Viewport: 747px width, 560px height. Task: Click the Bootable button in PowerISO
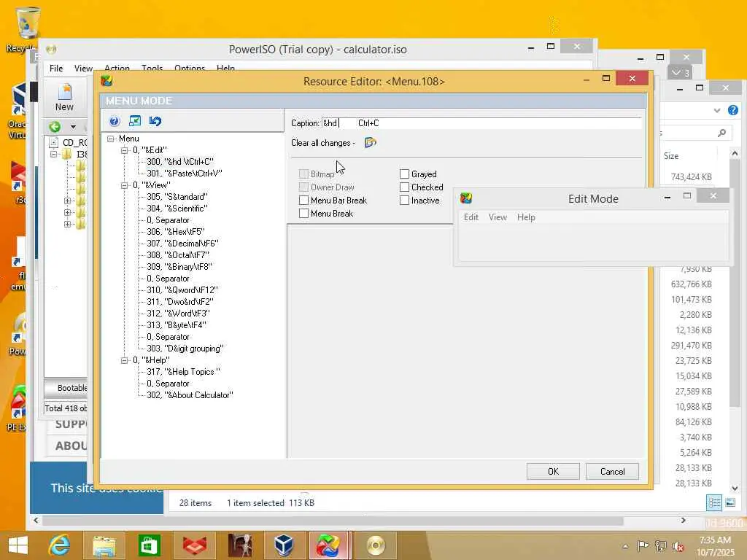66,388
